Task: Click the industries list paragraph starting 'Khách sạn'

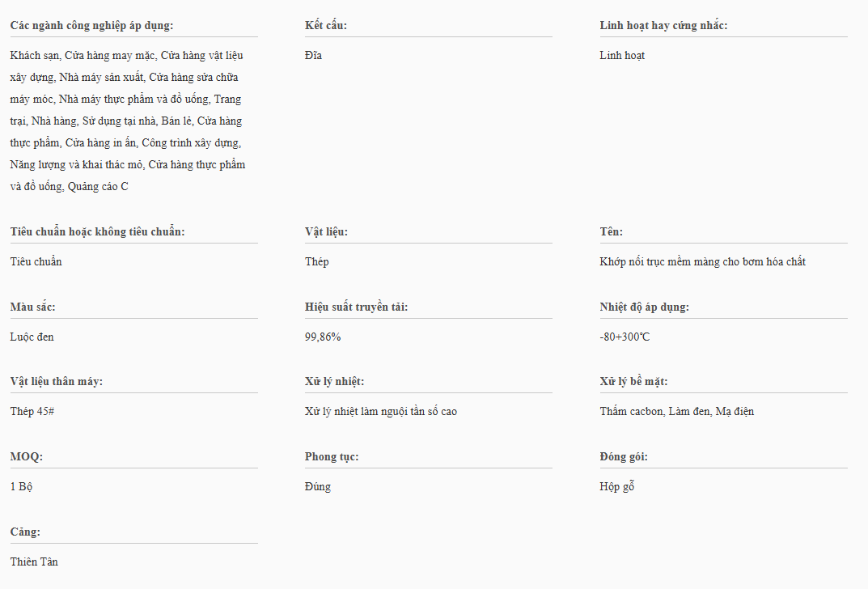Action: point(128,121)
